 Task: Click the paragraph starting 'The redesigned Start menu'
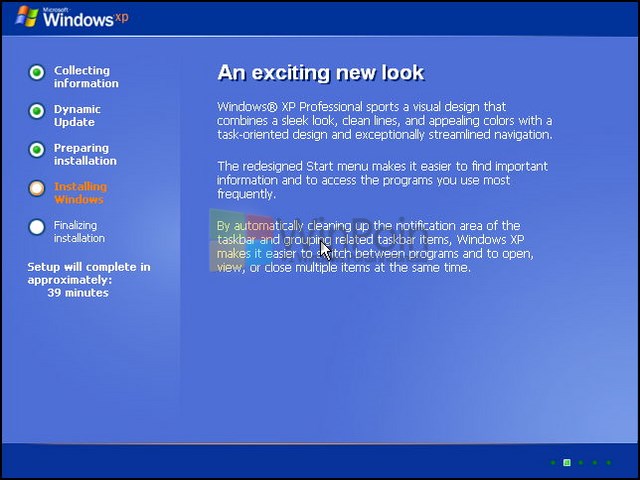pyautogui.click(x=382, y=180)
